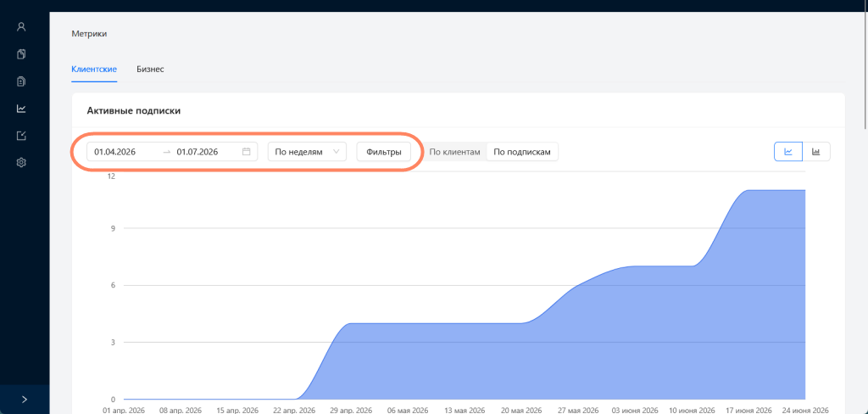Open the copy documents sidebar icon
868x414 pixels.
click(21, 53)
